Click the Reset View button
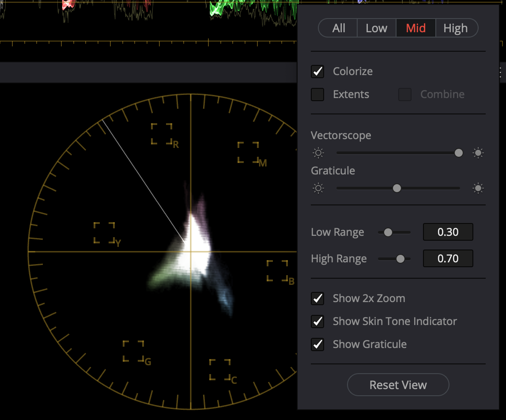506x420 pixels. [x=398, y=385]
